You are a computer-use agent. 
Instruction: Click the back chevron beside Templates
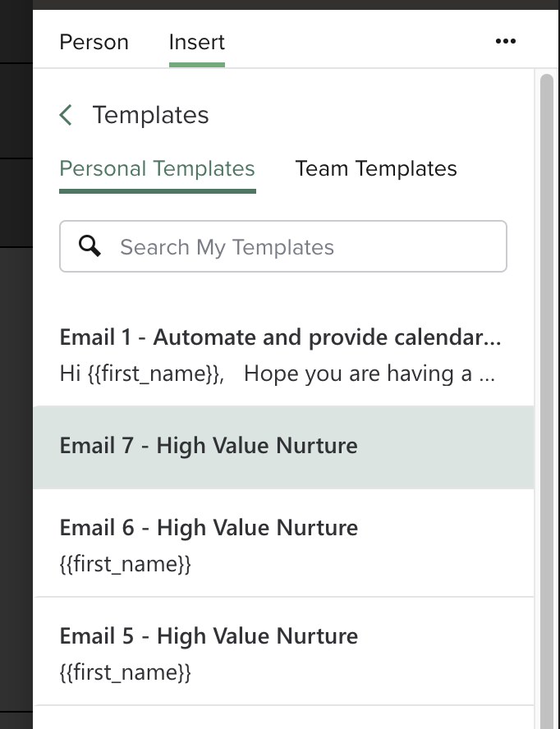(x=66, y=115)
